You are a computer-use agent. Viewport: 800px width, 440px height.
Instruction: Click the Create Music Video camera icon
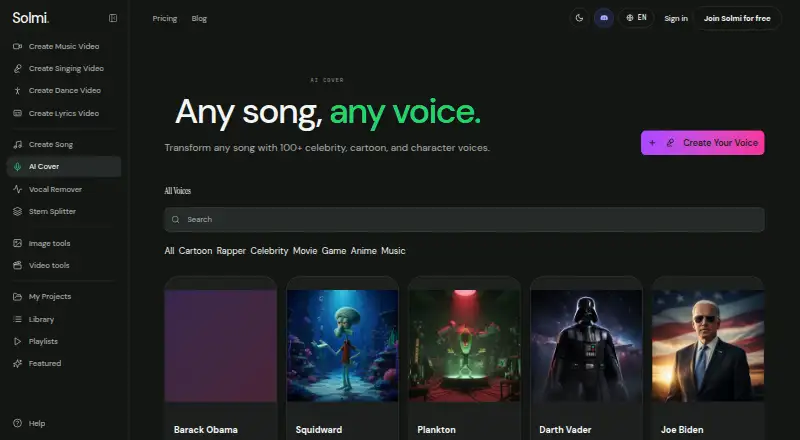pyautogui.click(x=17, y=46)
